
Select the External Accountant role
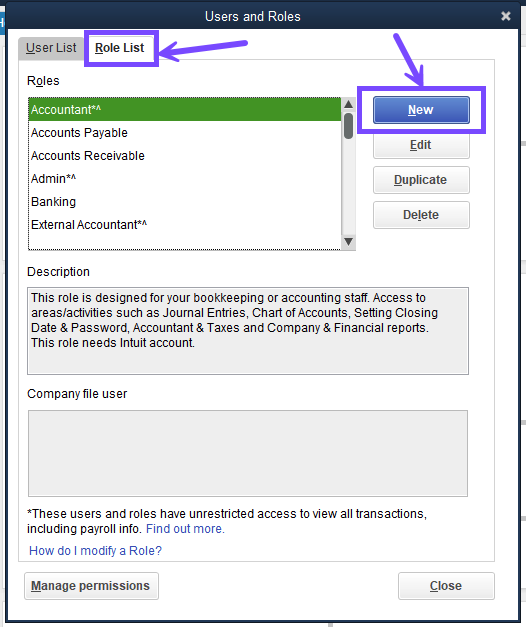point(185,225)
